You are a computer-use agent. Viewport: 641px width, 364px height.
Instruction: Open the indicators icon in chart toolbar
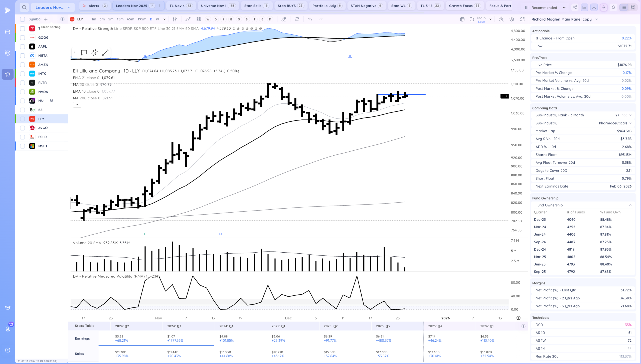[x=188, y=19]
